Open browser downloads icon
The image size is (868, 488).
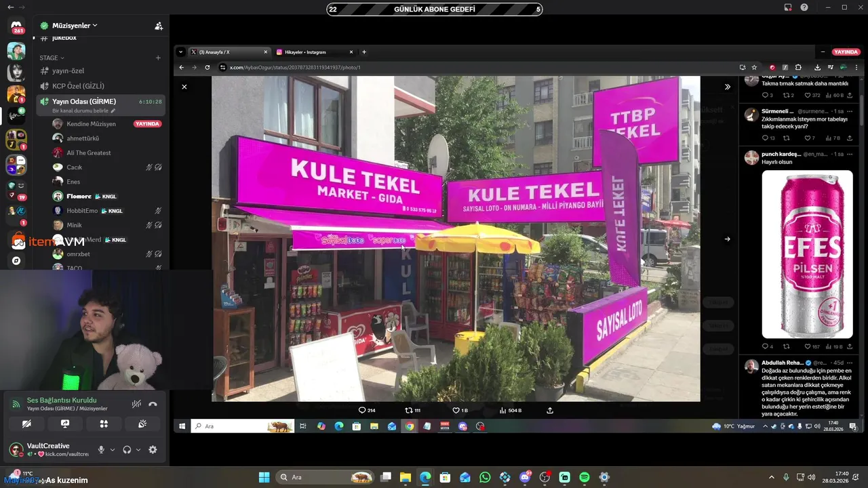(x=817, y=67)
